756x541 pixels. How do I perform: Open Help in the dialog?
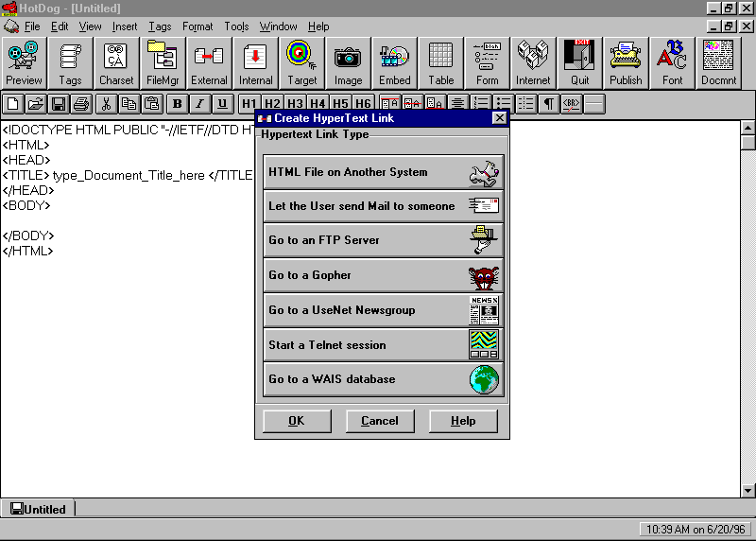click(x=463, y=421)
